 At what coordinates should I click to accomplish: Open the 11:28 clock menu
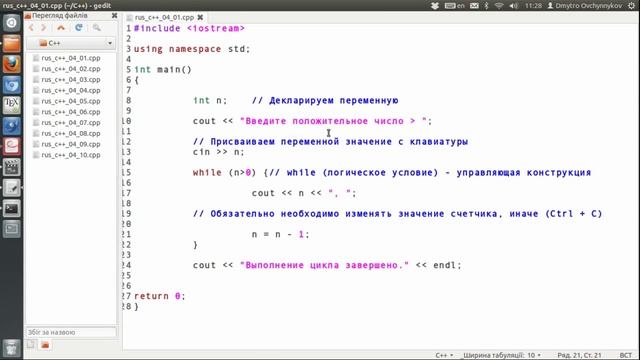coord(533,6)
